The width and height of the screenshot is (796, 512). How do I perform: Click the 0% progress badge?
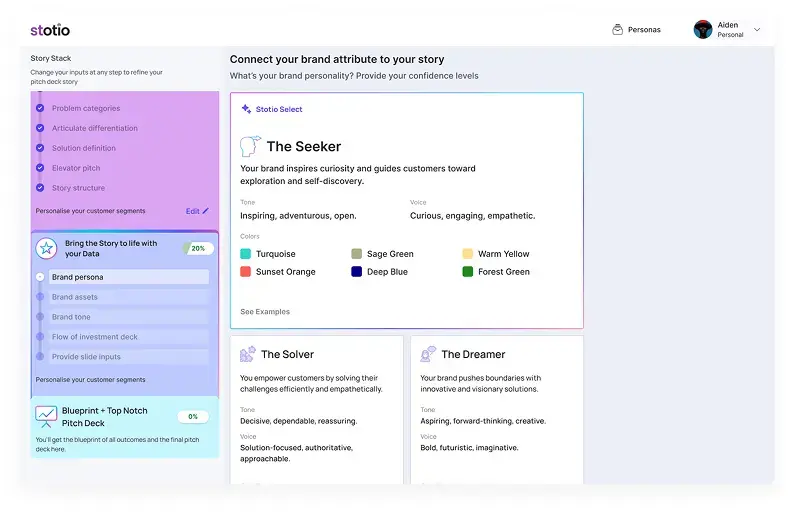pos(193,417)
